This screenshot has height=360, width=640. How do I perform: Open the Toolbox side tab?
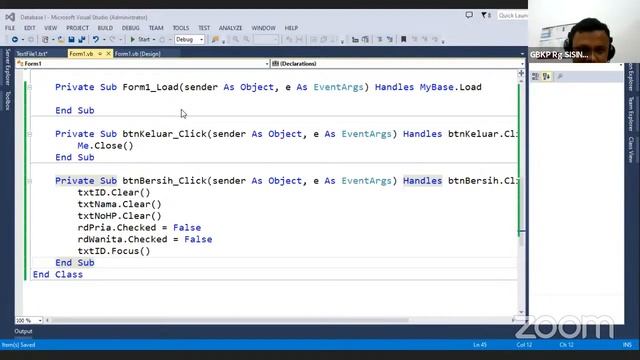7,100
